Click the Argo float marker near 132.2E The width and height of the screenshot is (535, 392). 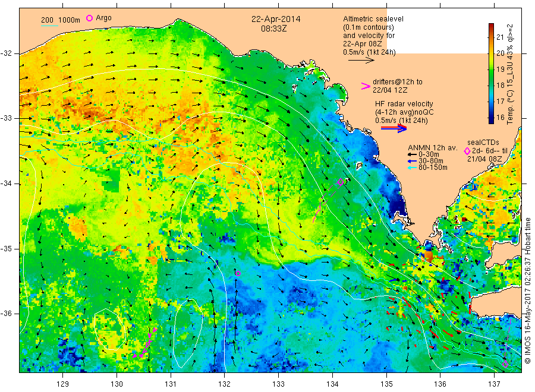pos(238,273)
